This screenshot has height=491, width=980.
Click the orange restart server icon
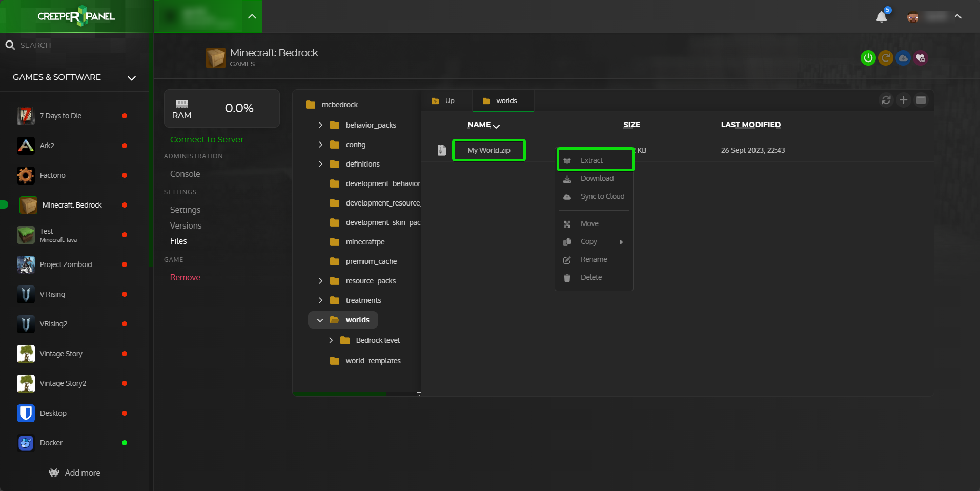tap(886, 58)
